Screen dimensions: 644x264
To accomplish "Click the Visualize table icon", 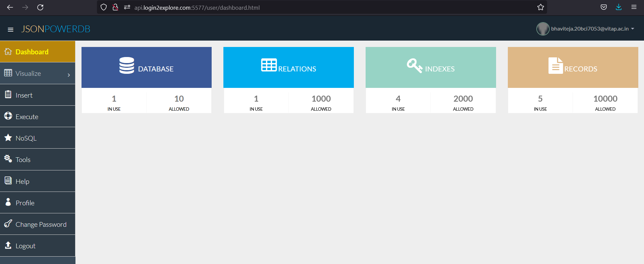I will coord(8,73).
